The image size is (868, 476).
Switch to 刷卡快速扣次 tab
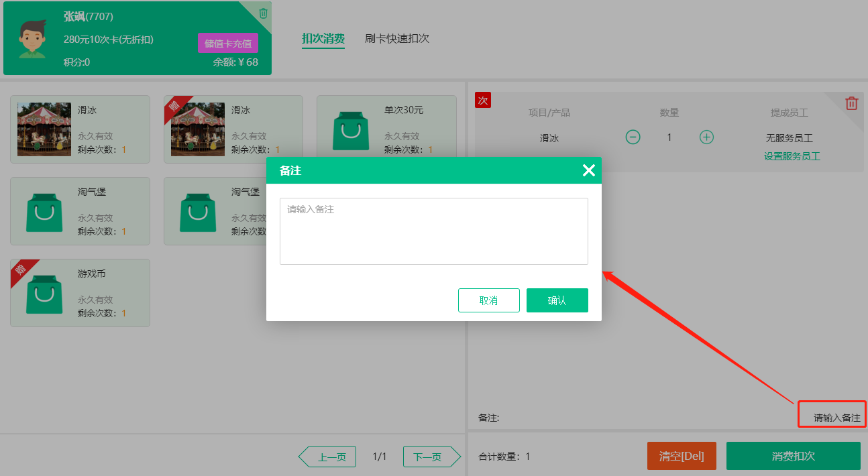[x=396, y=39]
